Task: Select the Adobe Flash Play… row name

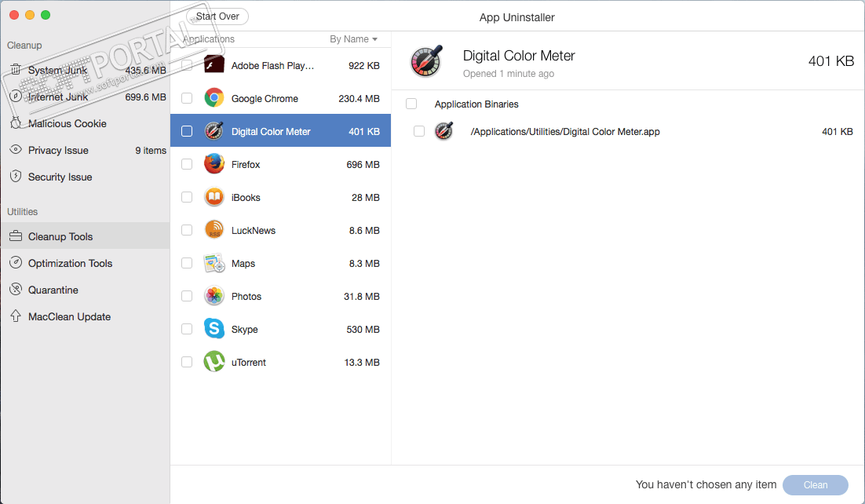Action: pyautogui.click(x=272, y=66)
